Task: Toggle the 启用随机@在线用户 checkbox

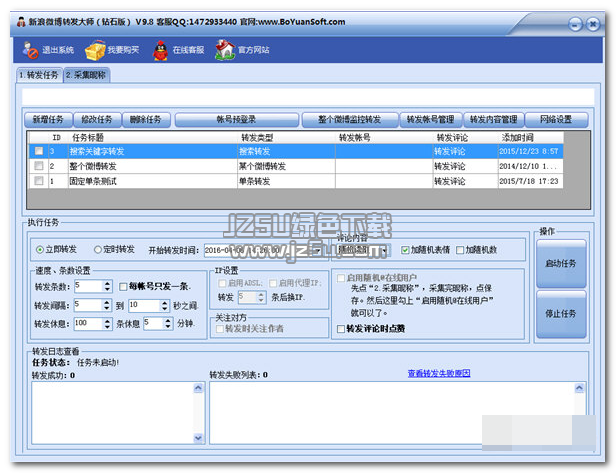Action: (x=341, y=278)
